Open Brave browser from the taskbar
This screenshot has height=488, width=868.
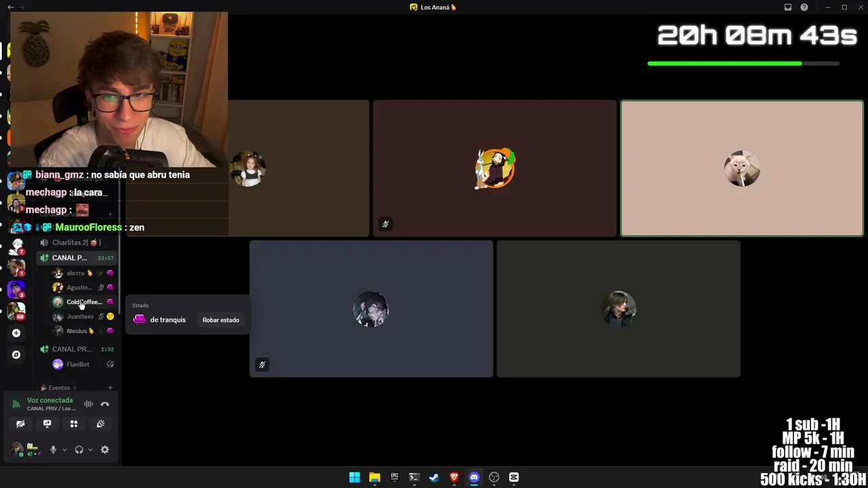tap(454, 477)
